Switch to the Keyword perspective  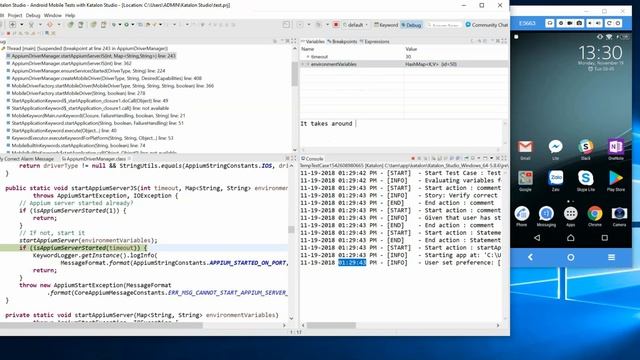386,25
